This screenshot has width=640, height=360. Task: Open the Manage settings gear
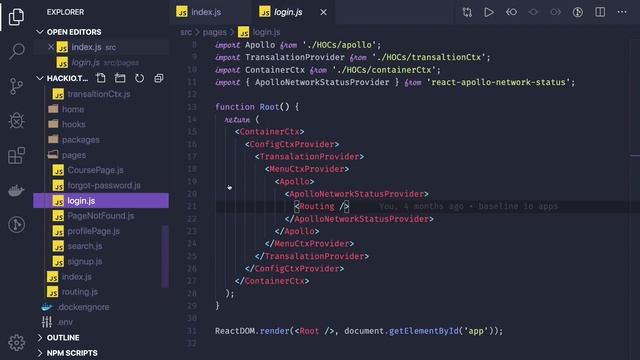coord(16,342)
